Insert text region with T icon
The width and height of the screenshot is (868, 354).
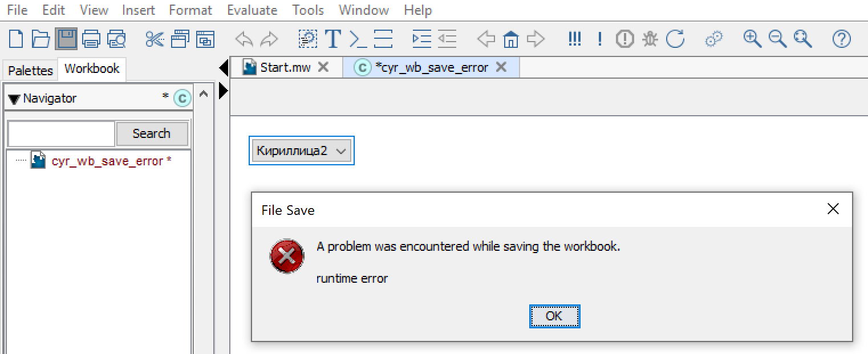tap(333, 39)
